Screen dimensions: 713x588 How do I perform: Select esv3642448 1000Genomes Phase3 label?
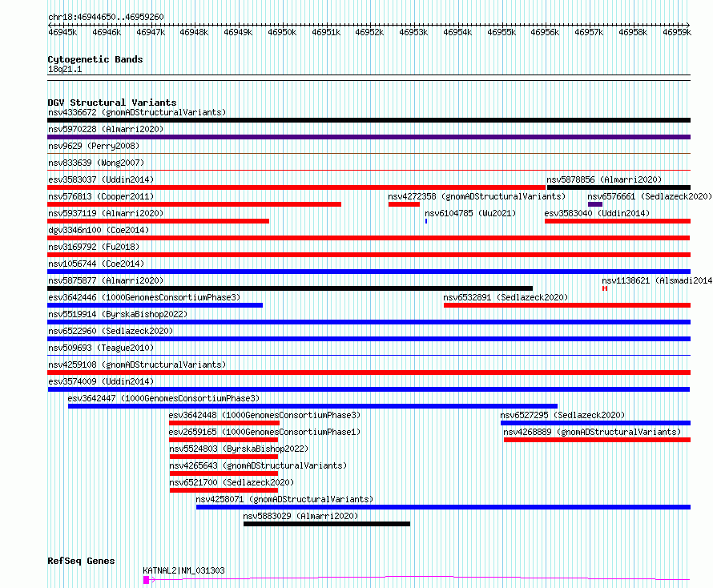(x=264, y=415)
